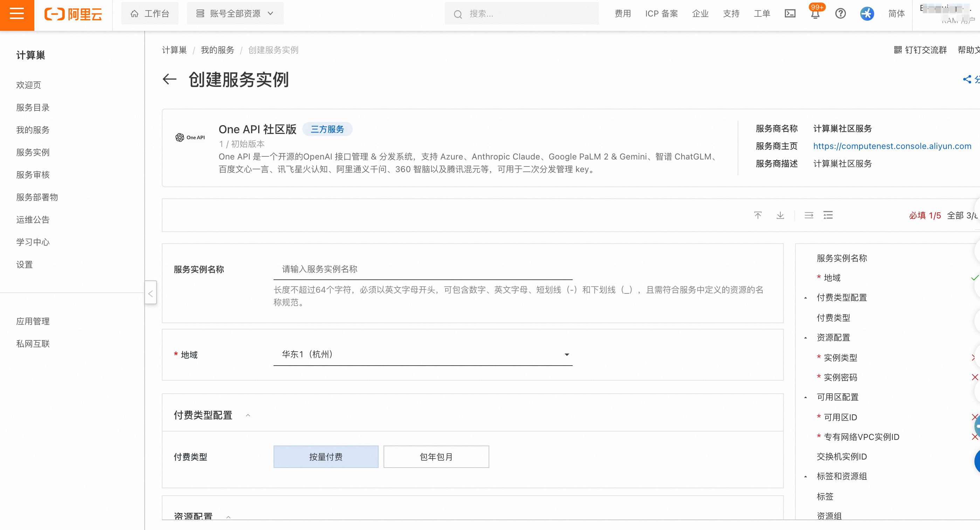Collapse the left sidebar panel
The height and width of the screenshot is (530, 980).
click(x=151, y=293)
